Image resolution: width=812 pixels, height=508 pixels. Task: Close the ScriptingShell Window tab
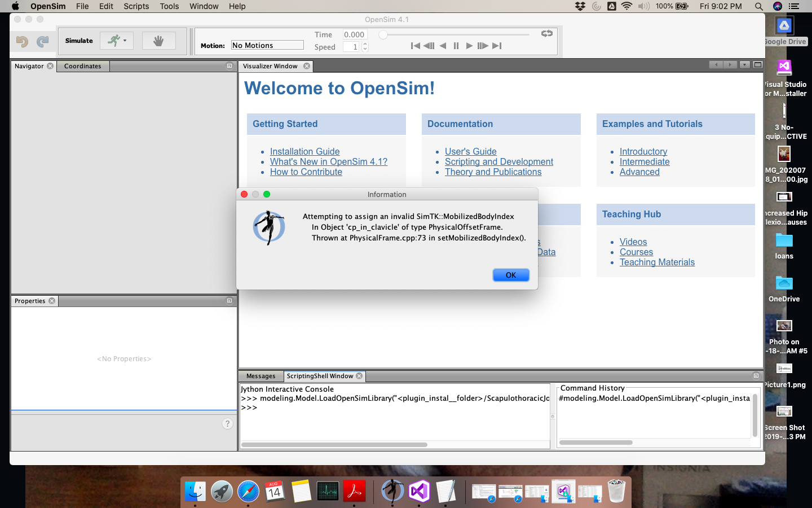359,376
